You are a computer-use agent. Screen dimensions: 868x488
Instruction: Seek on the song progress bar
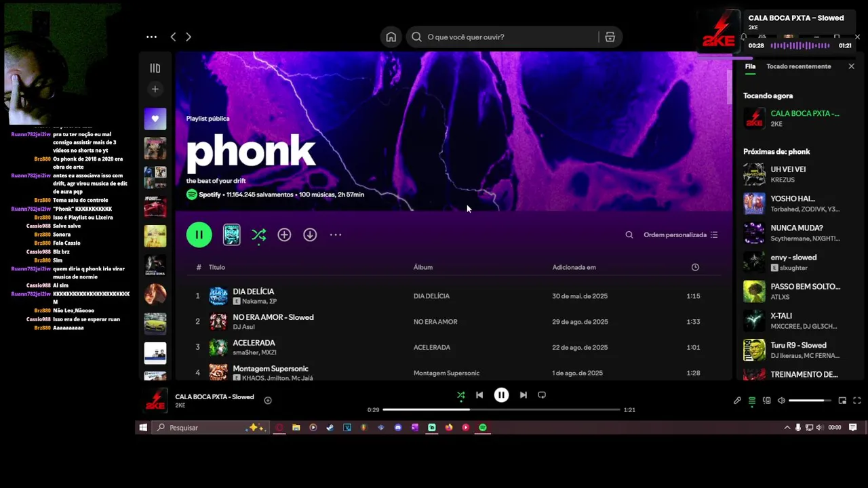(501, 409)
